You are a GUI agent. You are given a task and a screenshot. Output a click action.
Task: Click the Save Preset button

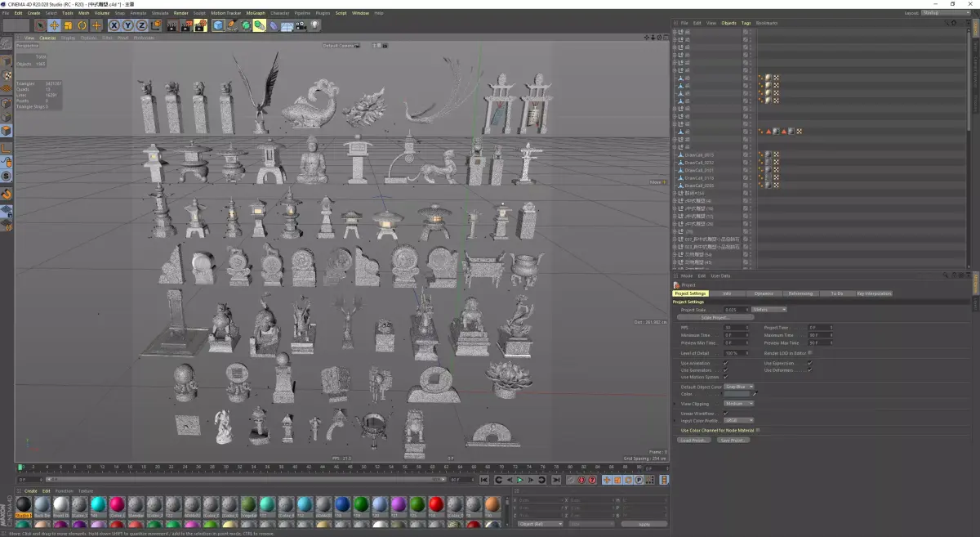pyautogui.click(x=733, y=440)
